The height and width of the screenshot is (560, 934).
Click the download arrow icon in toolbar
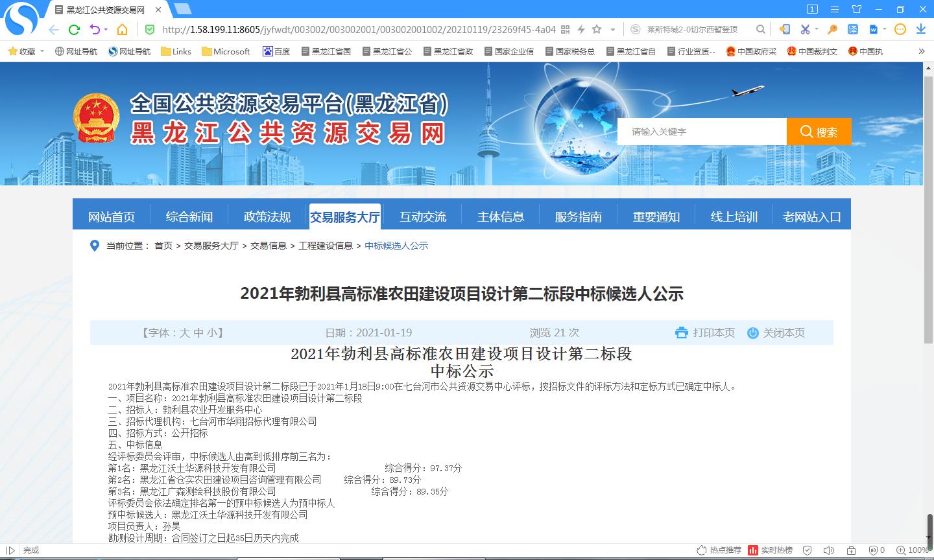click(920, 29)
